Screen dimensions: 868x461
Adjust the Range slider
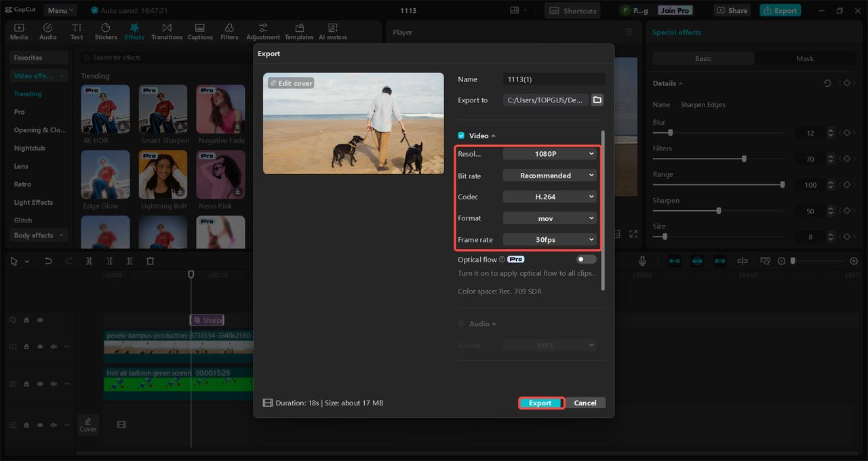(719, 184)
